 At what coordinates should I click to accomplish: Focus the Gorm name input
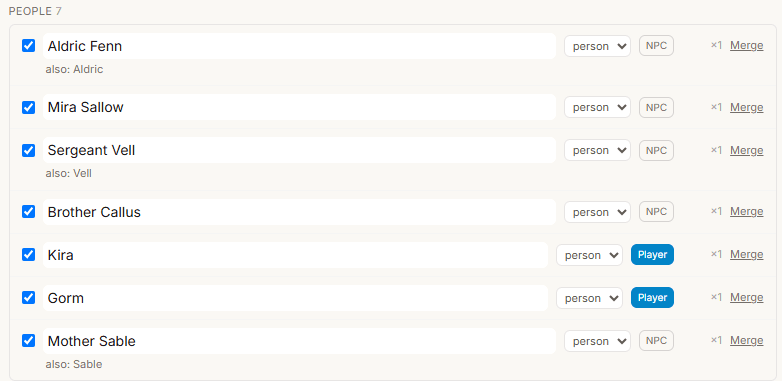coord(295,298)
